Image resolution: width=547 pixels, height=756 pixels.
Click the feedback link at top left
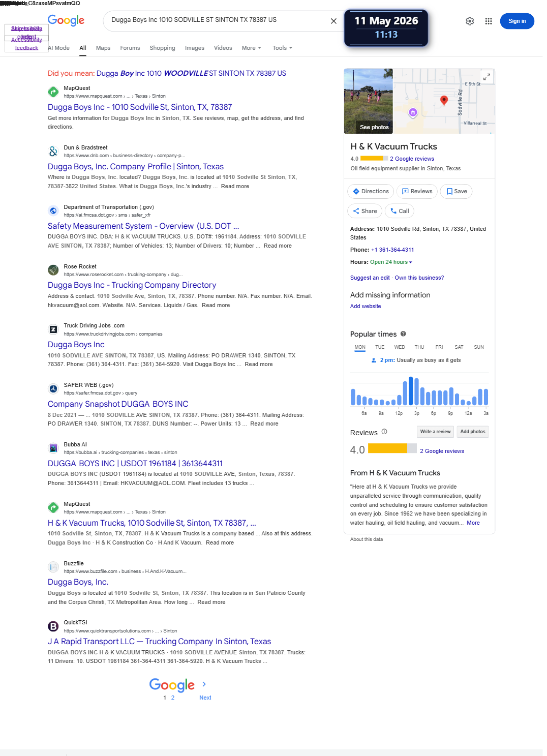(x=26, y=48)
